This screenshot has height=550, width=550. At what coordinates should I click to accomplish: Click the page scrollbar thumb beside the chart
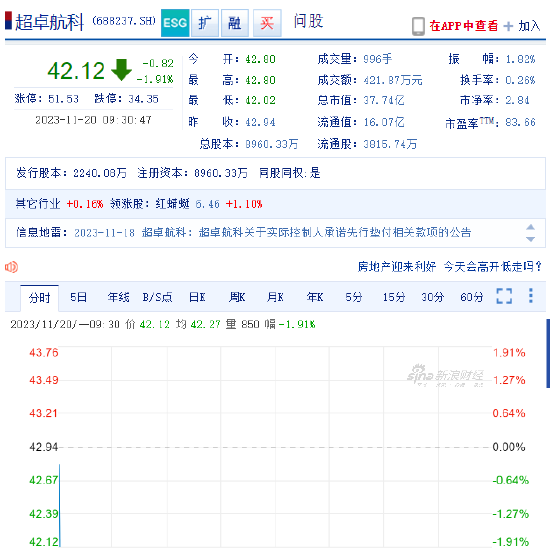coord(548,353)
